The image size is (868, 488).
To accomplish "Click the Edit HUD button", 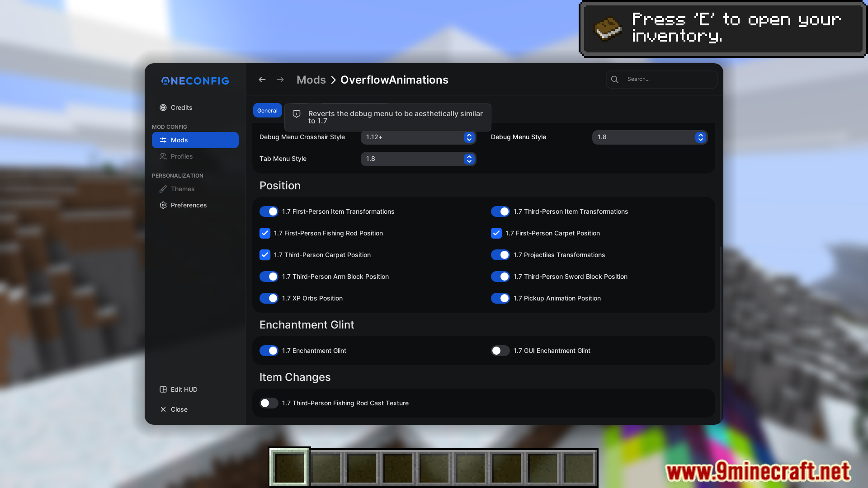I will [195, 389].
